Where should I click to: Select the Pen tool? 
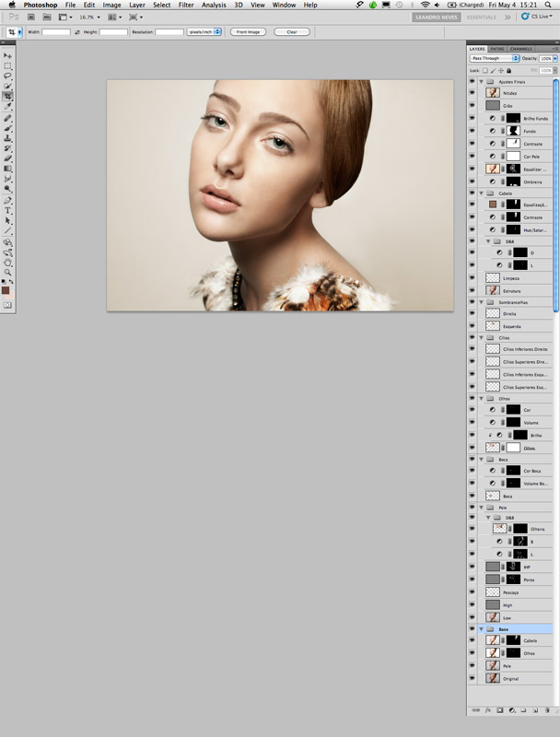(x=7, y=201)
